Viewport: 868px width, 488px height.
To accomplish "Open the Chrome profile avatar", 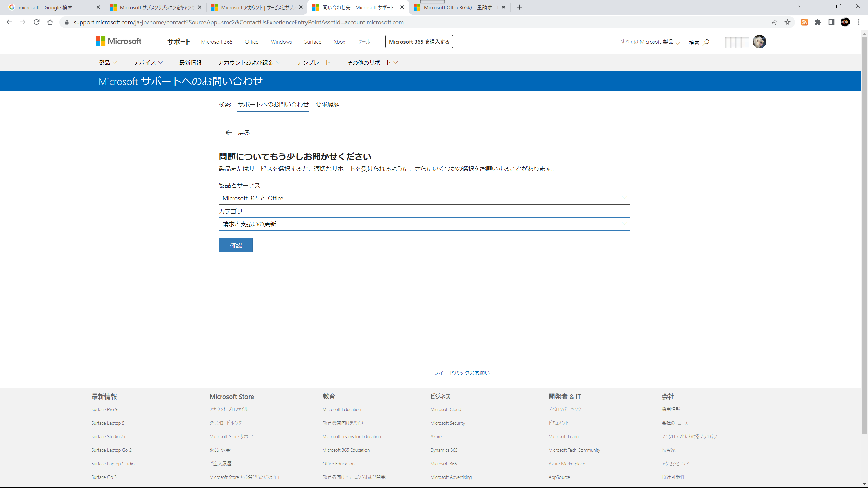I will pyautogui.click(x=845, y=22).
